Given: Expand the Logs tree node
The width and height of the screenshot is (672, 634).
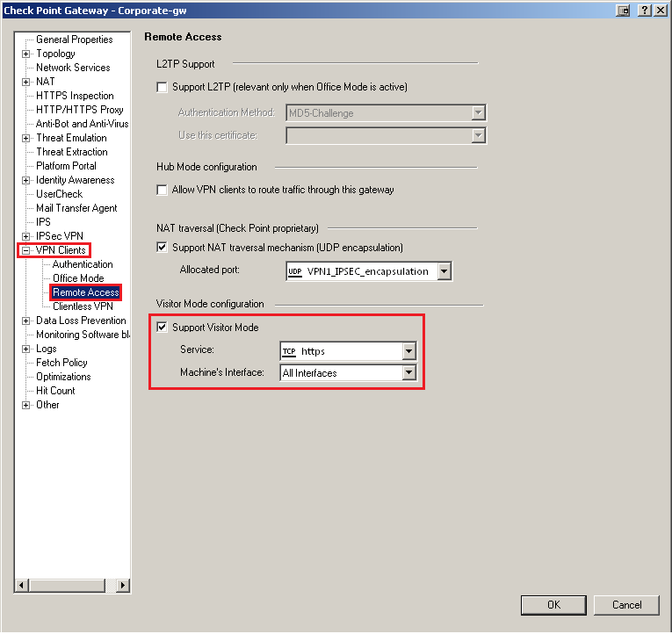Looking at the screenshot, I should (26, 349).
